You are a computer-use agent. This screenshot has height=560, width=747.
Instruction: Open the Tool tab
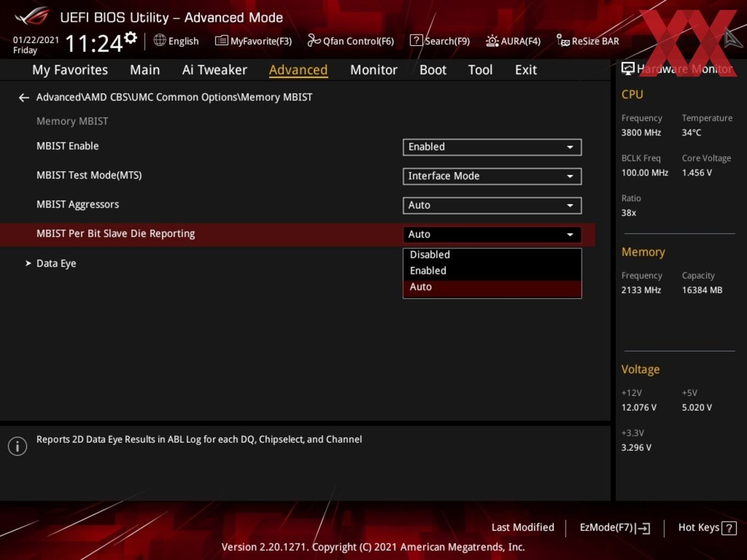[x=480, y=70]
